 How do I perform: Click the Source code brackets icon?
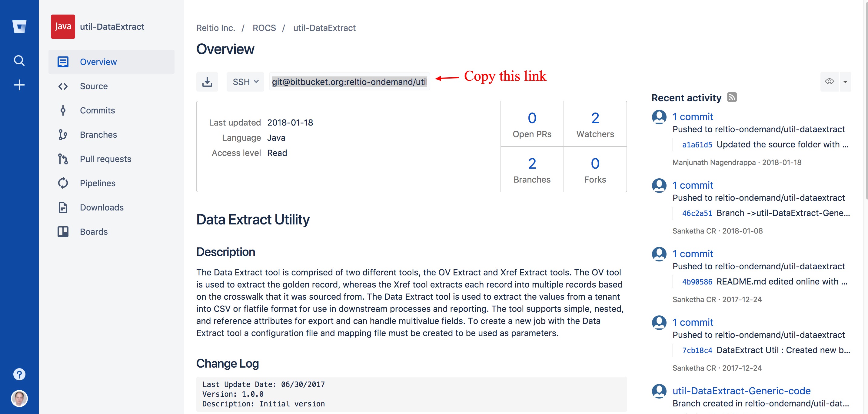point(63,86)
